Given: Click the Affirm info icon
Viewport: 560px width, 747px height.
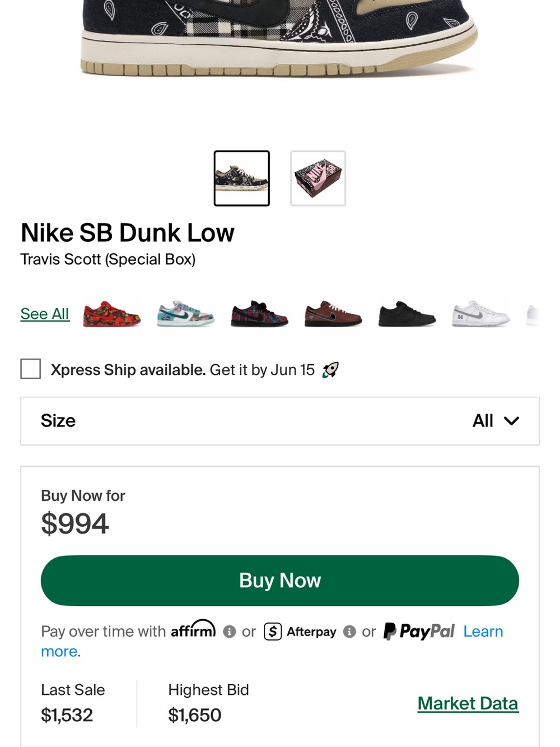Looking at the screenshot, I should pos(229,632).
